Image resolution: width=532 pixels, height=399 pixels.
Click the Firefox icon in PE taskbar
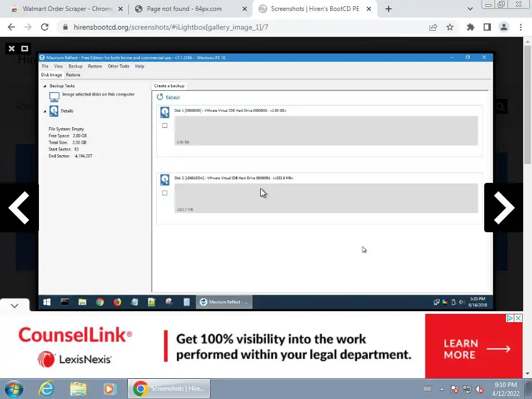pos(117,302)
